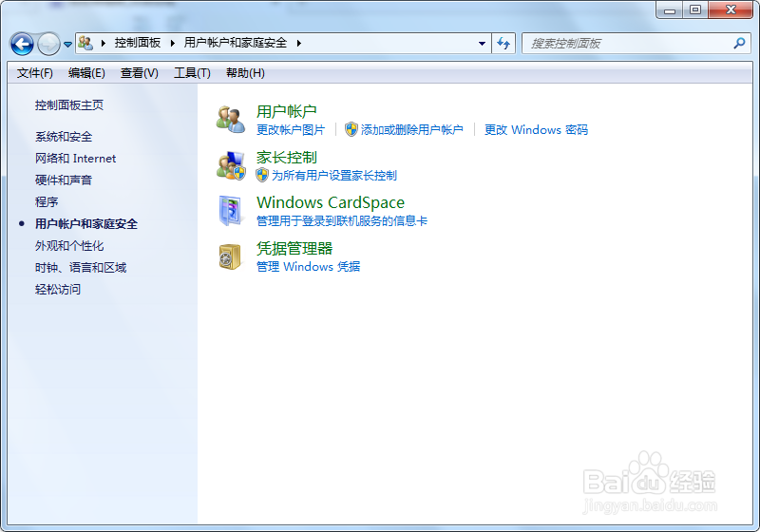Click 更改帐户图片 link
This screenshot has width=760, height=532.
[291, 130]
